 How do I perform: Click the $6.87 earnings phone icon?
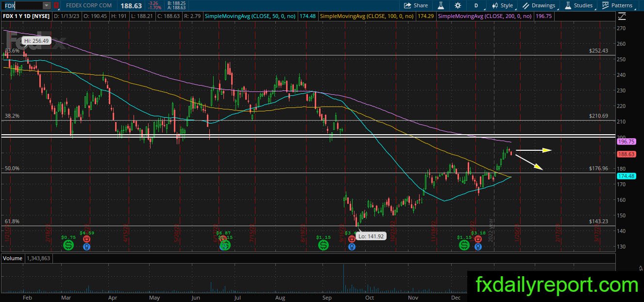222,239
